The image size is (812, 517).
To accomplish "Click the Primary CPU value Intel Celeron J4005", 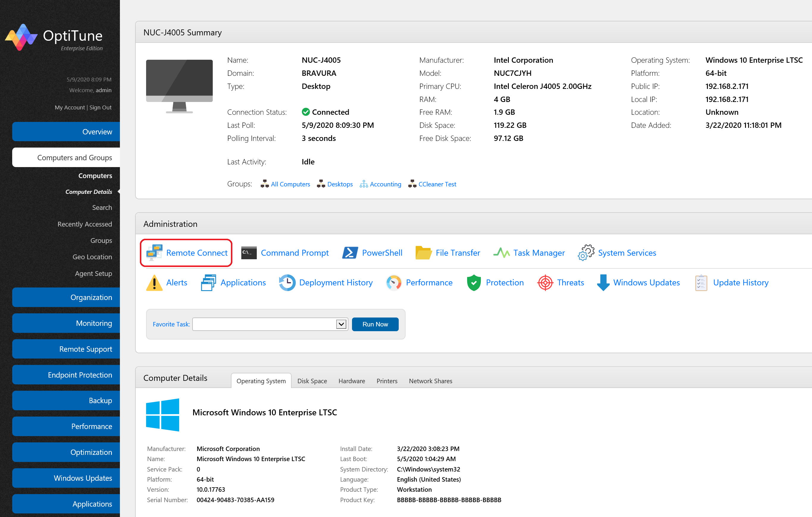I will pyautogui.click(x=542, y=86).
